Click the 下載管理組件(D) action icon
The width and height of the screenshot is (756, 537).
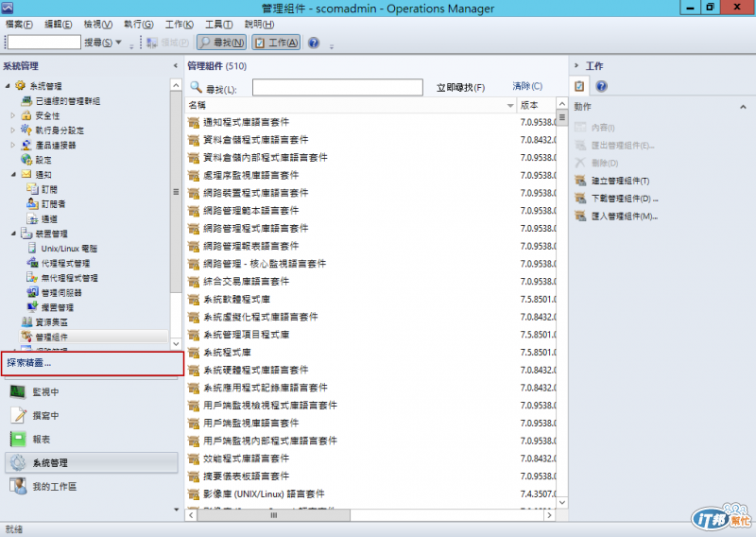[580, 199]
